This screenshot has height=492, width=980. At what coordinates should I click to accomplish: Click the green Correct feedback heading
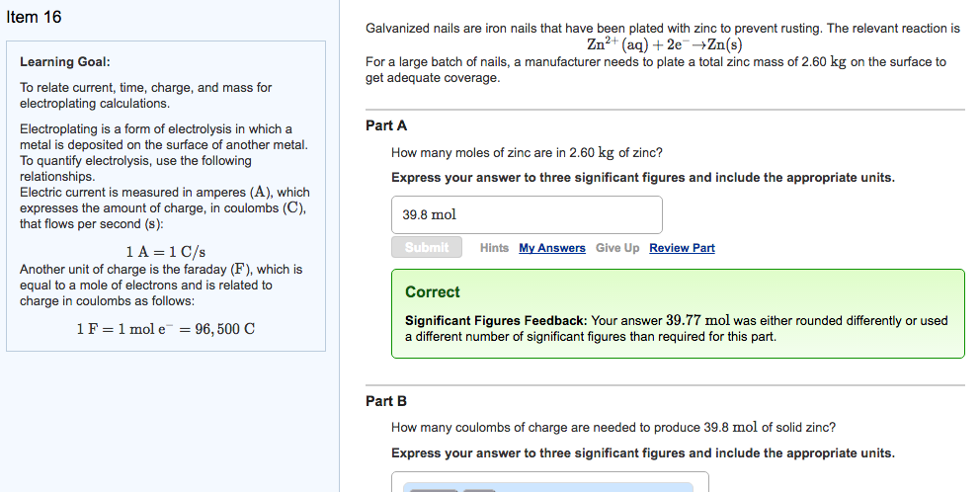point(433,292)
